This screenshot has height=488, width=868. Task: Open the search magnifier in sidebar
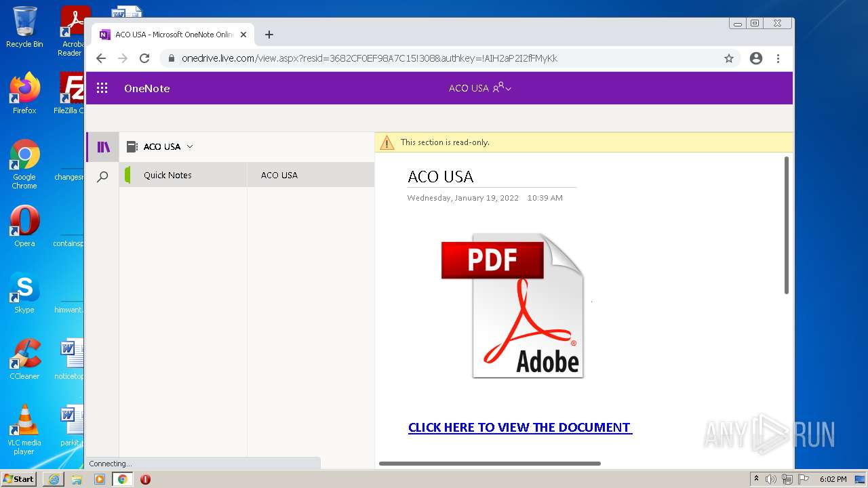click(102, 178)
